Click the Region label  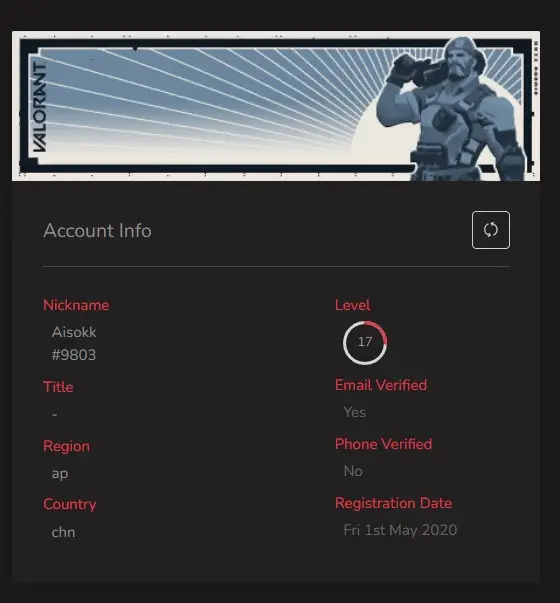pyautogui.click(x=67, y=446)
